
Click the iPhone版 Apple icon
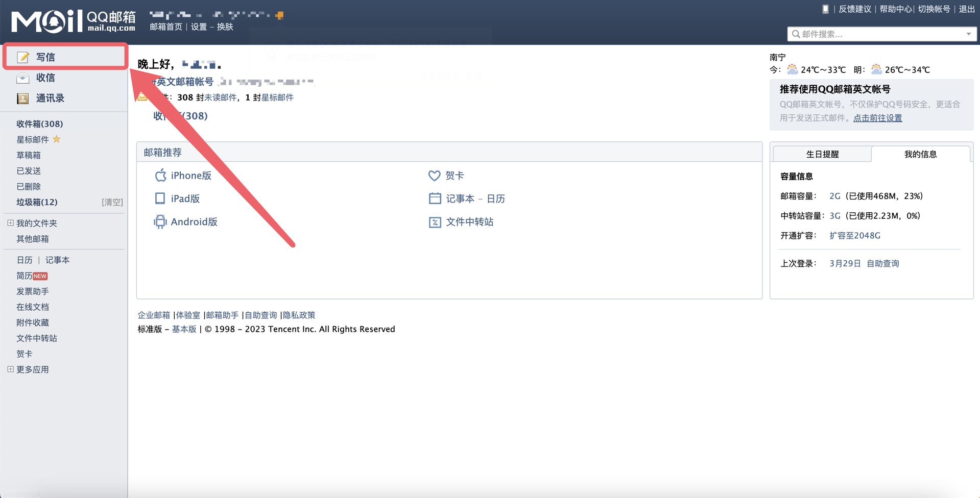point(160,175)
